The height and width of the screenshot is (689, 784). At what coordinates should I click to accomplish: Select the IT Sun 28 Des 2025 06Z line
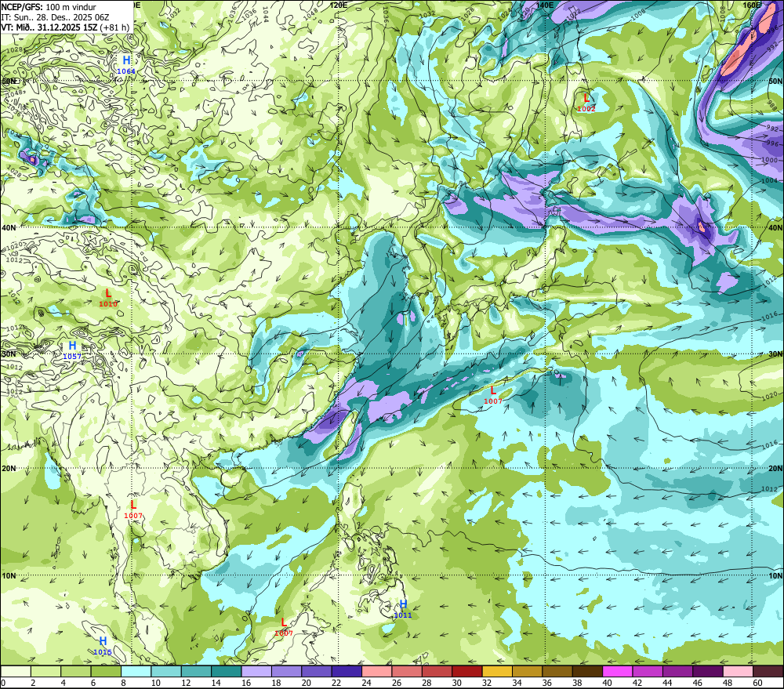(x=55, y=17)
